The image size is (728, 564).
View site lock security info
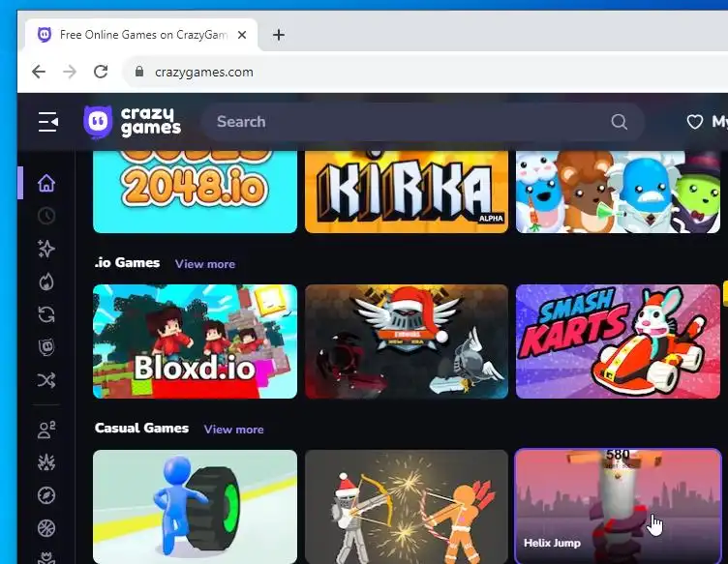138,72
